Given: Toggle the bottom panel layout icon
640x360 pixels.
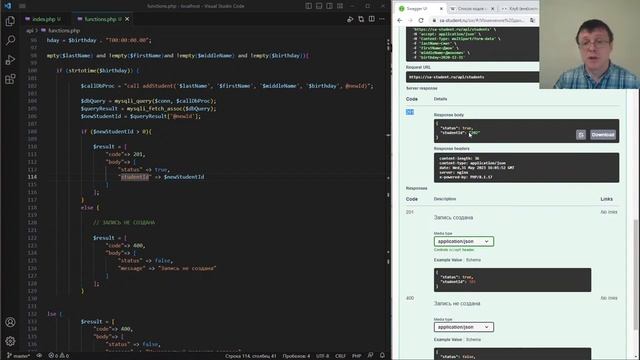Looking at the screenshot, I should [x=319, y=6].
